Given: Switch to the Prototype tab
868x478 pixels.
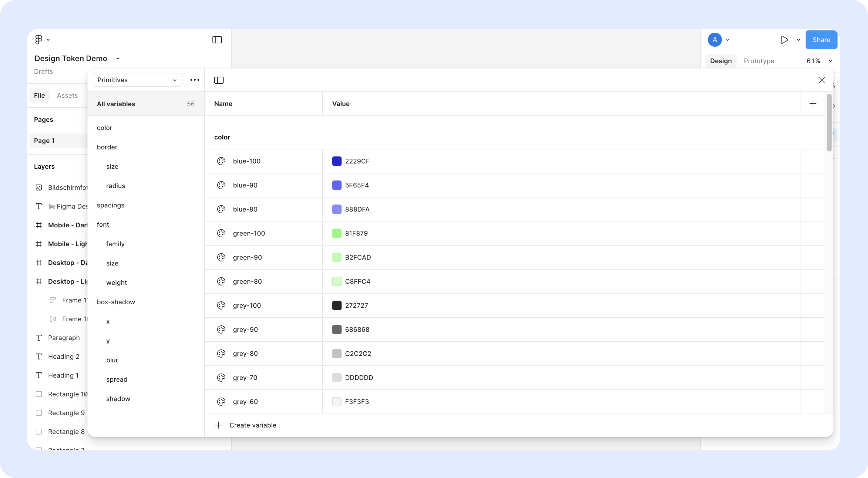Looking at the screenshot, I should (x=758, y=61).
